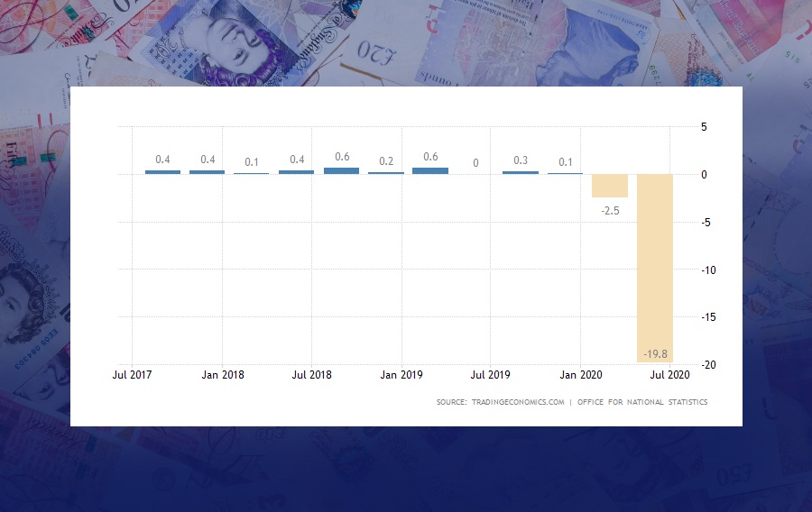This screenshot has height=512, width=812.
Task: Click the Jan 2019 axis label
Action: pos(401,375)
